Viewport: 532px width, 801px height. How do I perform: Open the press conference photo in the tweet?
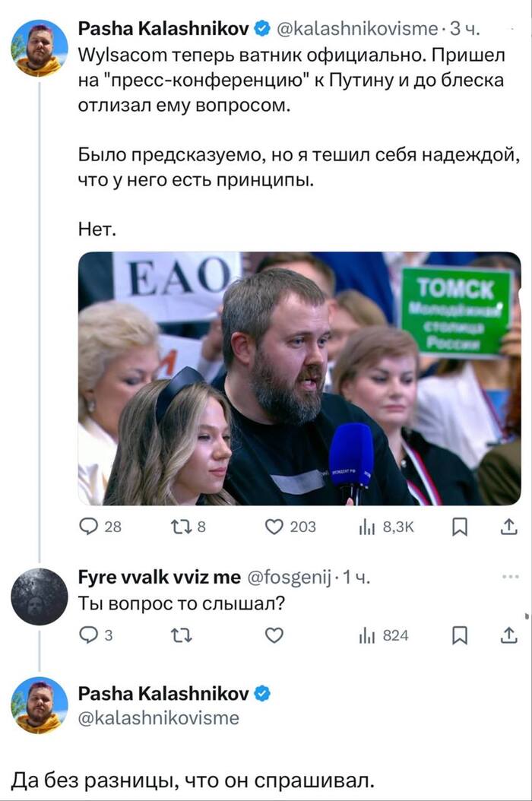click(x=299, y=378)
